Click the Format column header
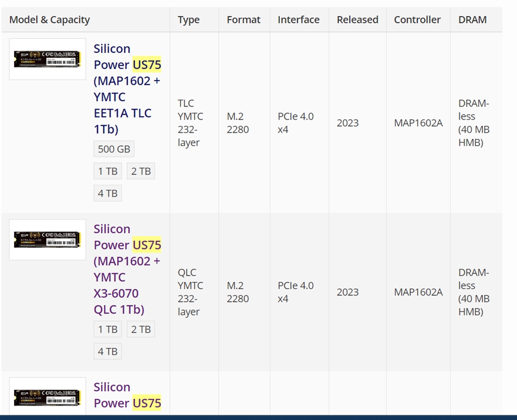 click(x=243, y=20)
